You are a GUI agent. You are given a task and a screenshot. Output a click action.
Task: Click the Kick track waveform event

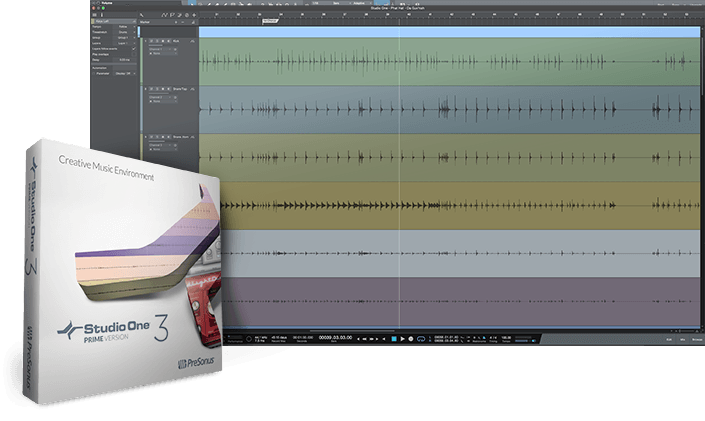click(x=449, y=62)
